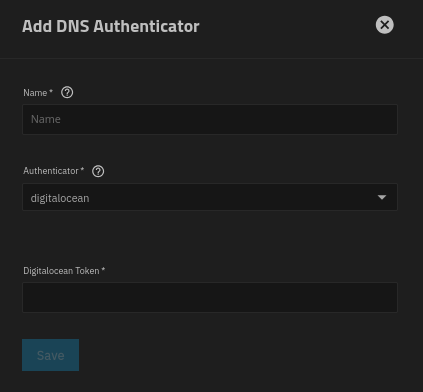This screenshot has height=392, width=423.
Task: Show the Authenticator help tooltip icon
Action: click(98, 171)
